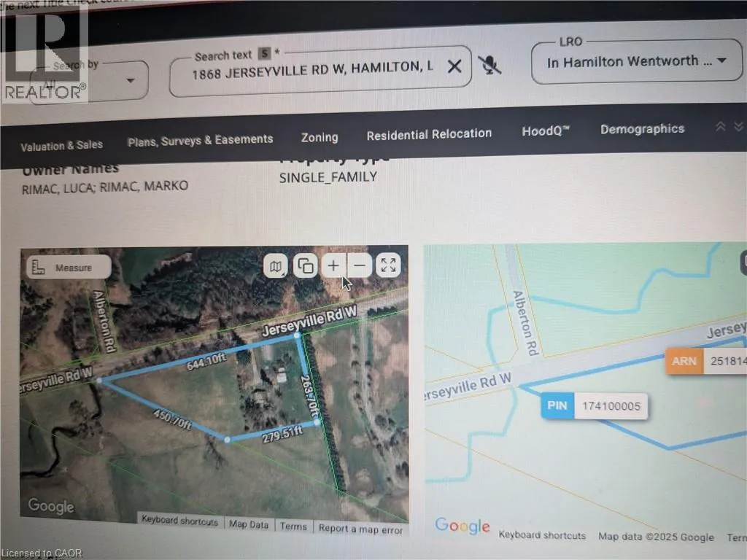This screenshot has width=747, height=560.
Task: Toggle the muted microphone voice search icon
Action: (489, 65)
